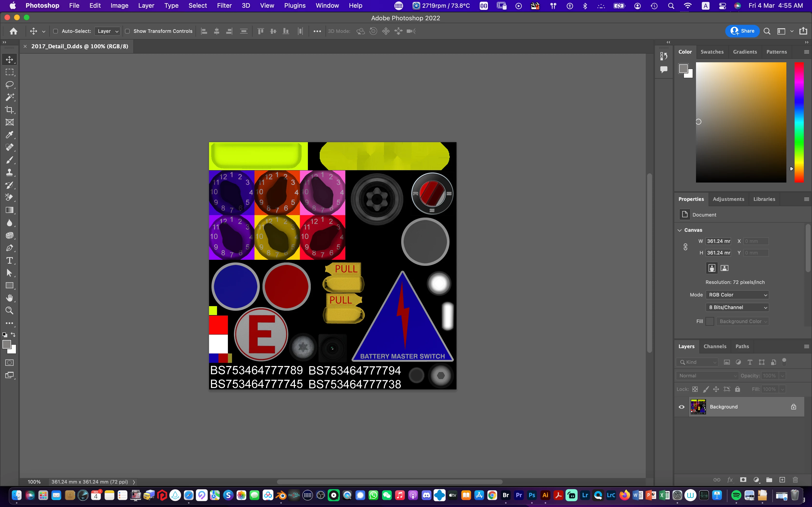This screenshot has width=812, height=507.
Task: Click the Delete layer trash icon
Action: point(795,480)
